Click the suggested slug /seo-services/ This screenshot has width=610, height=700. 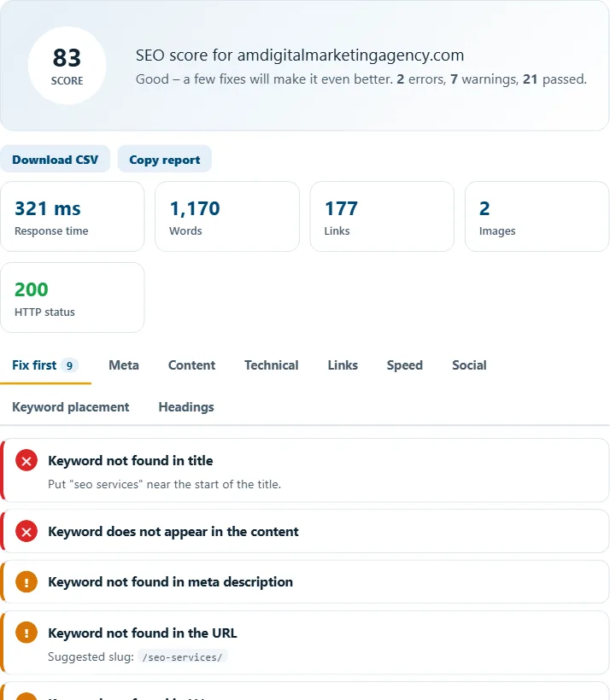click(x=182, y=657)
